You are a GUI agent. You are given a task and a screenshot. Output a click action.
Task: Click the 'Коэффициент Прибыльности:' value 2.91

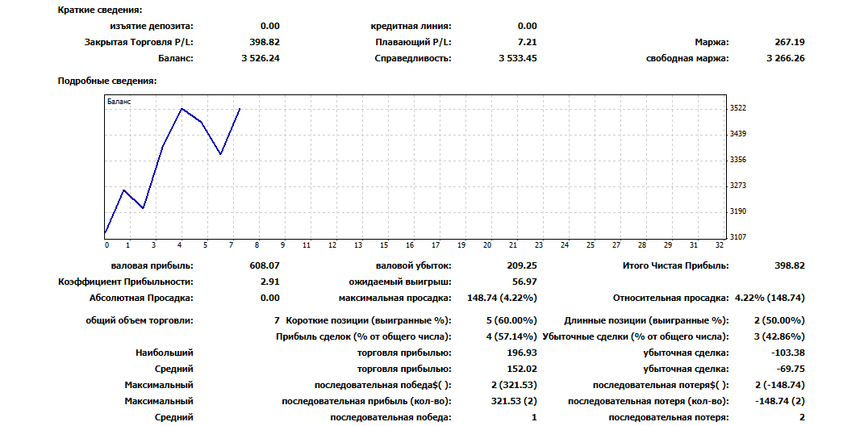pos(270,282)
